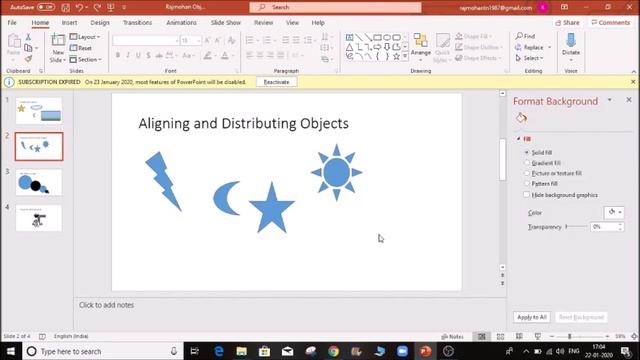
Task: Adjust the Transparency slider
Action: click(x=577, y=227)
